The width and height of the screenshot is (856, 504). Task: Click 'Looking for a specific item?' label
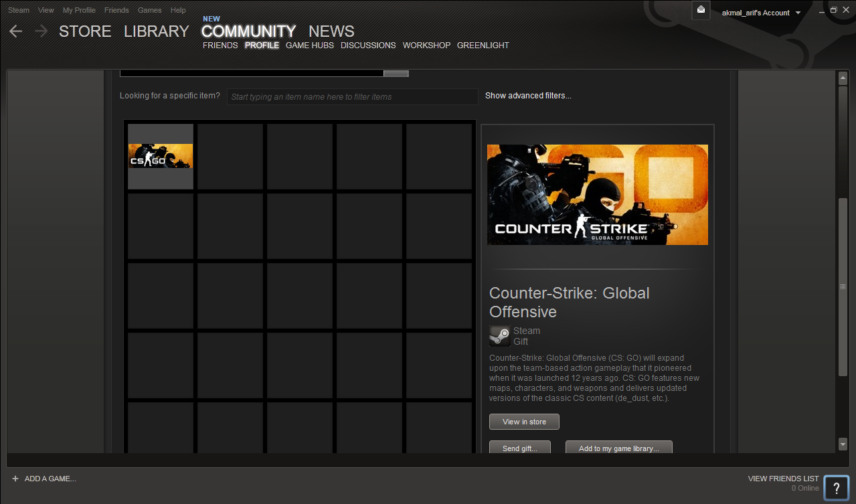click(170, 96)
